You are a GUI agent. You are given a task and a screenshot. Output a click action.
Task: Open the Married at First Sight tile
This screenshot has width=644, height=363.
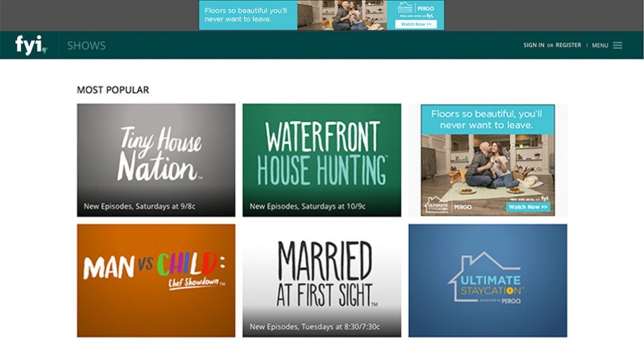pos(321,280)
